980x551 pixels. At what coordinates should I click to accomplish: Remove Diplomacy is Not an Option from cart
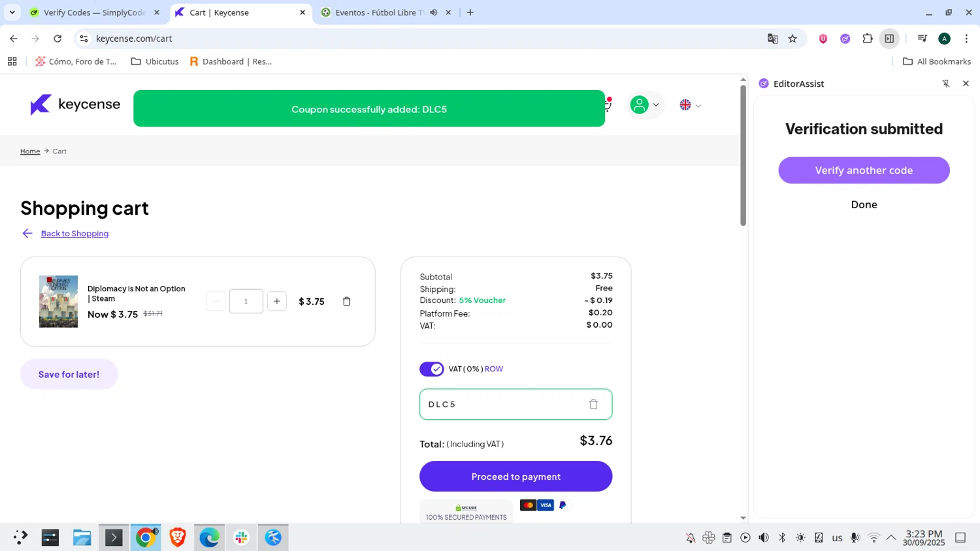tap(347, 302)
